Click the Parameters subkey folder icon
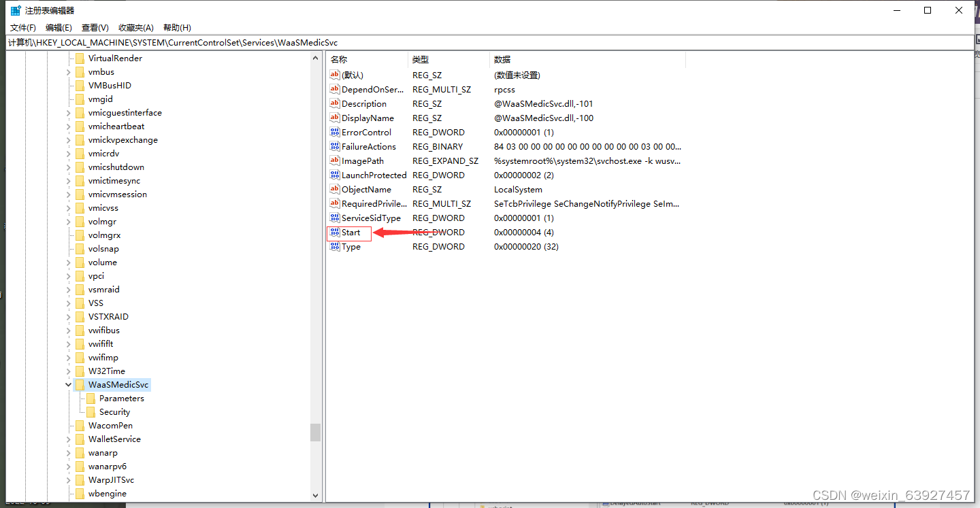Image resolution: width=980 pixels, height=508 pixels. 91,399
